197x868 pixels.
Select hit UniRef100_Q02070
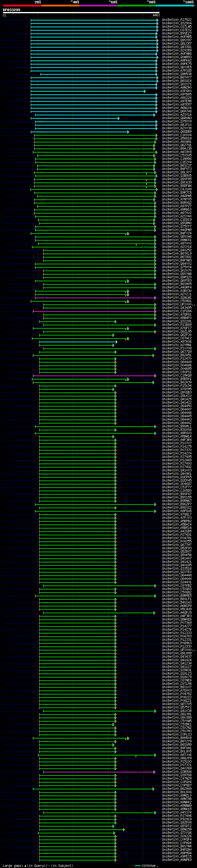(x=177, y=271)
